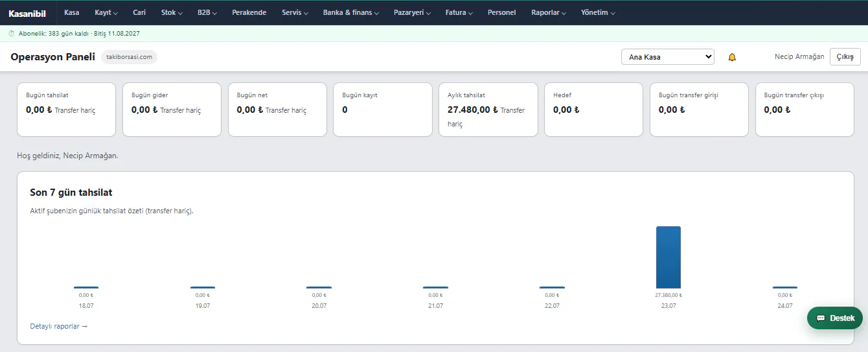Open the Cari menu item
Screen dimensions: 868x352
pyautogui.click(x=139, y=13)
